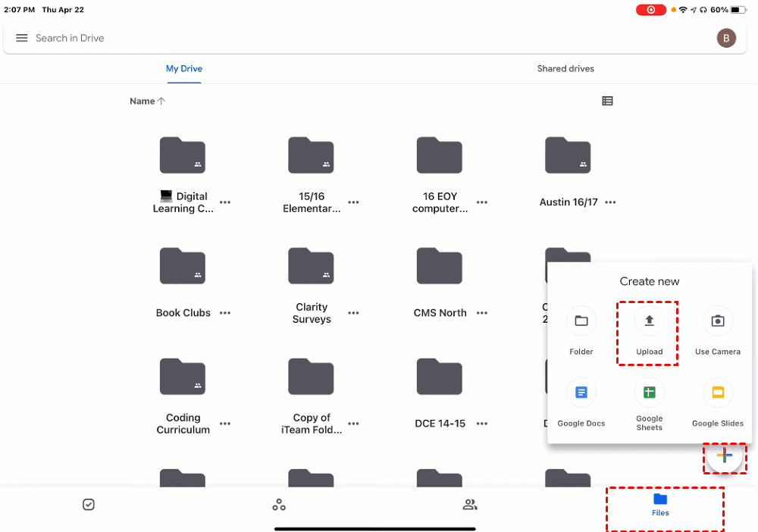Open the hamburger navigation menu
The height and width of the screenshot is (532, 758).
click(22, 38)
